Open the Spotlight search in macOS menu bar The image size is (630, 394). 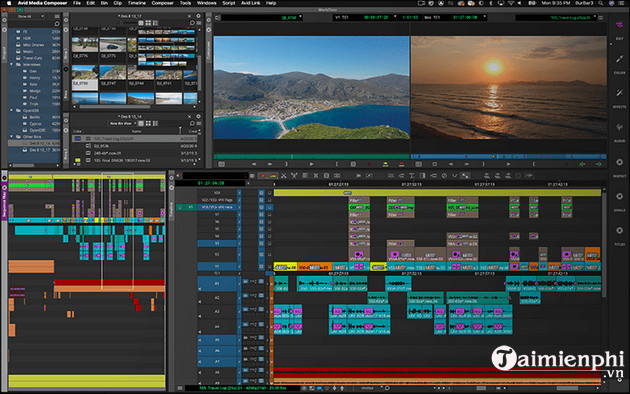[601, 3]
